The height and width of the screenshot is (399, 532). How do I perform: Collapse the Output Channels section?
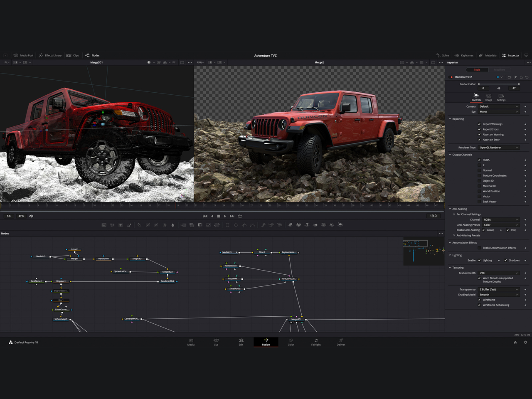coord(449,155)
